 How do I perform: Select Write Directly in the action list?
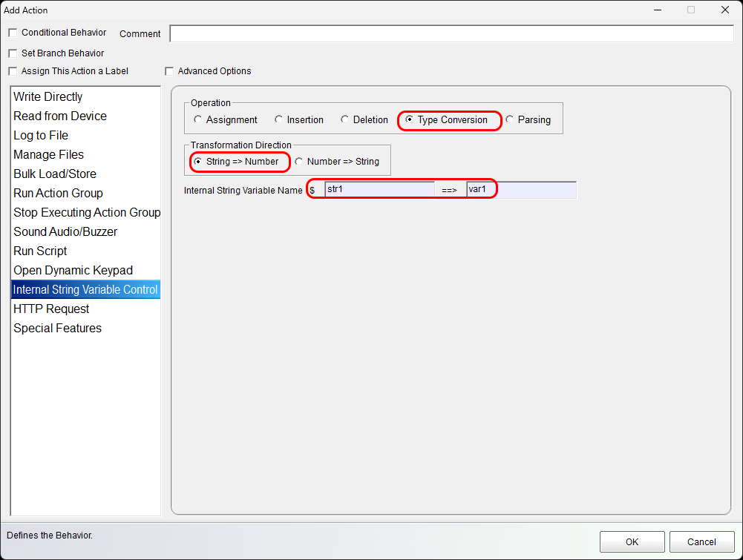[x=48, y=96]
